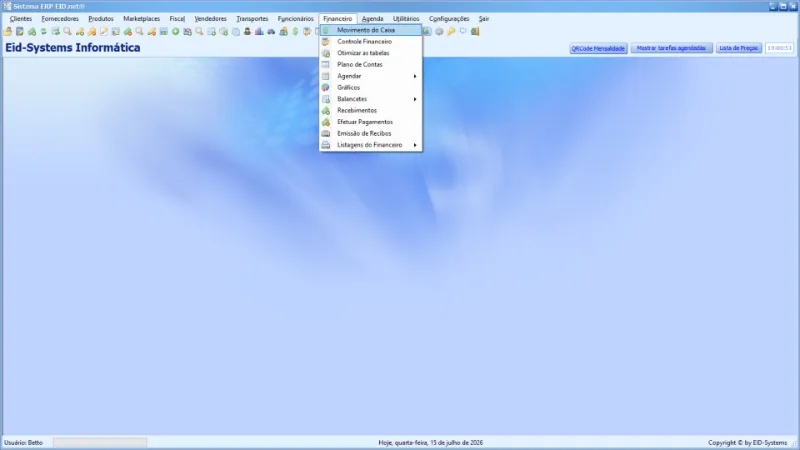Click the blue car toolbar icon
Image resolution: width=800 pixels, height=450 pixels.
pos(271,32)
